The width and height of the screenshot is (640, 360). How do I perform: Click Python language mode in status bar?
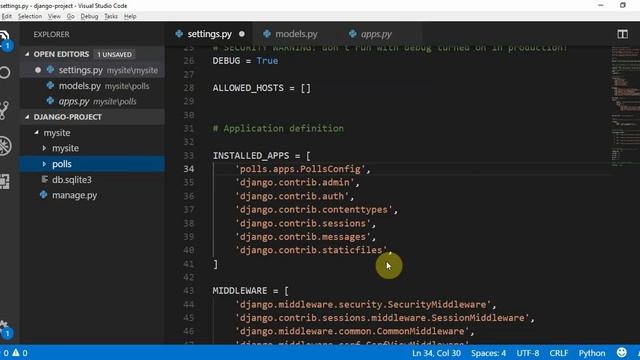(x=592, y=353)
